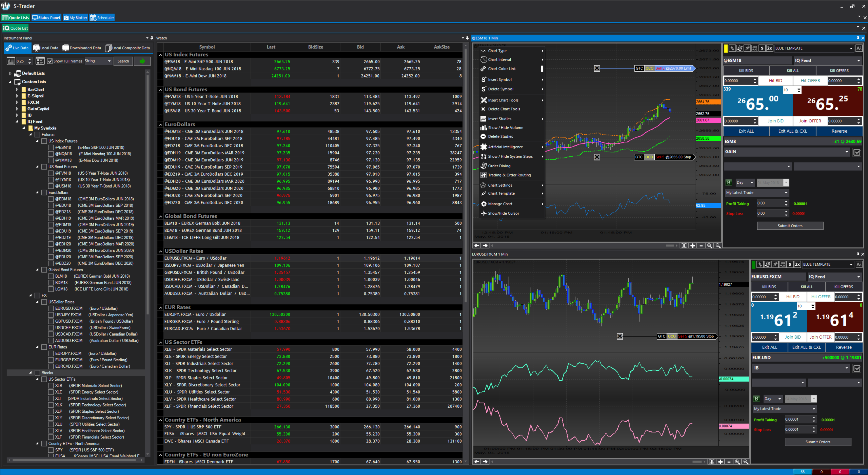Open the Insert Studies submenu
The image size is (868, 475).
coord(512,119)
